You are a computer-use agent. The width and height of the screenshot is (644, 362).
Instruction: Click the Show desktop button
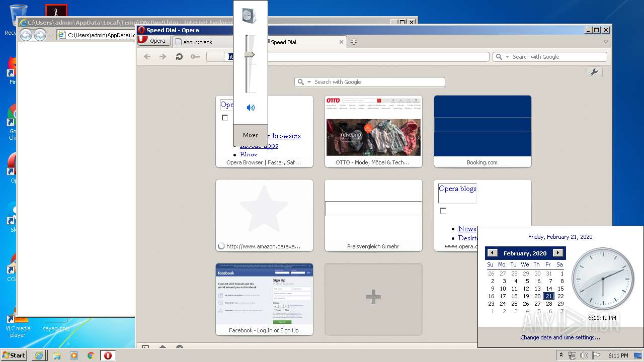639,355
